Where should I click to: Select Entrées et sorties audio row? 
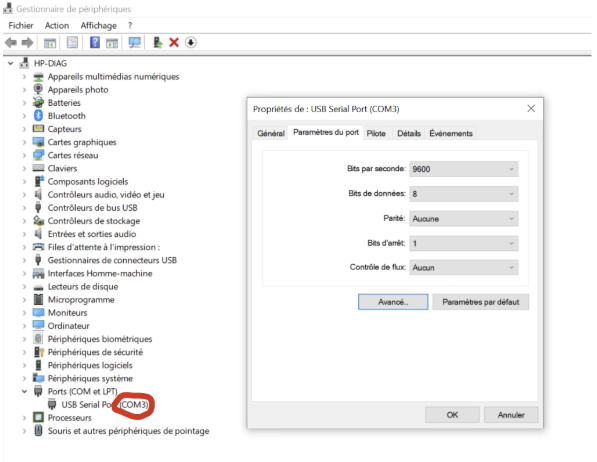click(x=85, y=234)
